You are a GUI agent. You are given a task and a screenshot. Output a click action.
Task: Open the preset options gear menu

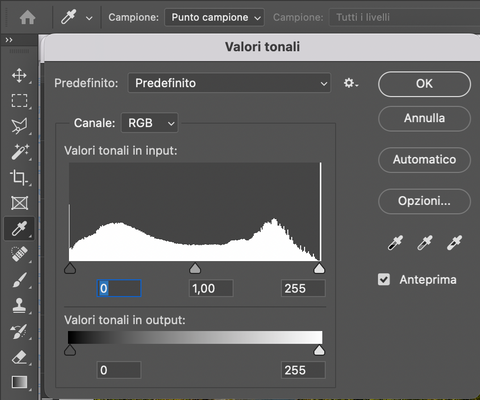[351, 83]
